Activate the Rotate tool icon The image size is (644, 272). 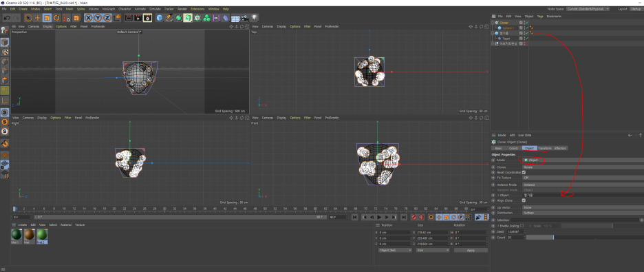coord(57,18)
